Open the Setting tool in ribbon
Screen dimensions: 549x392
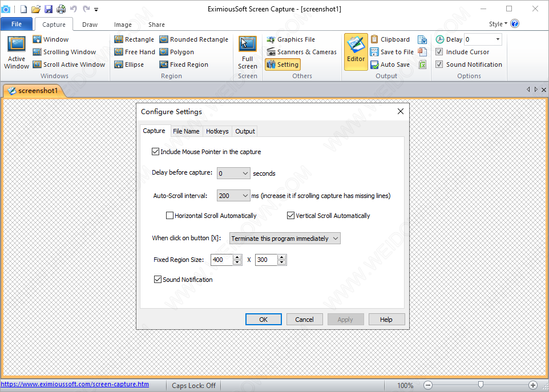[x=282, y=64]
